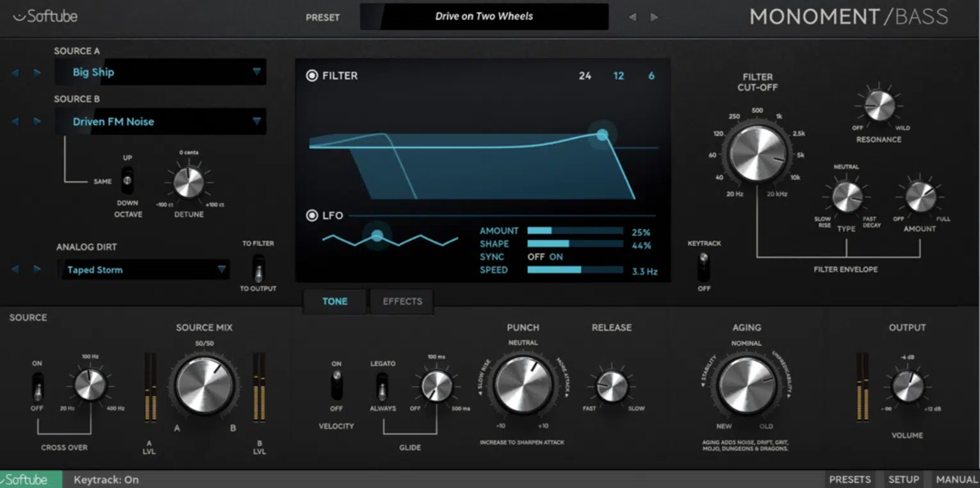Click the Release knob

612,386
